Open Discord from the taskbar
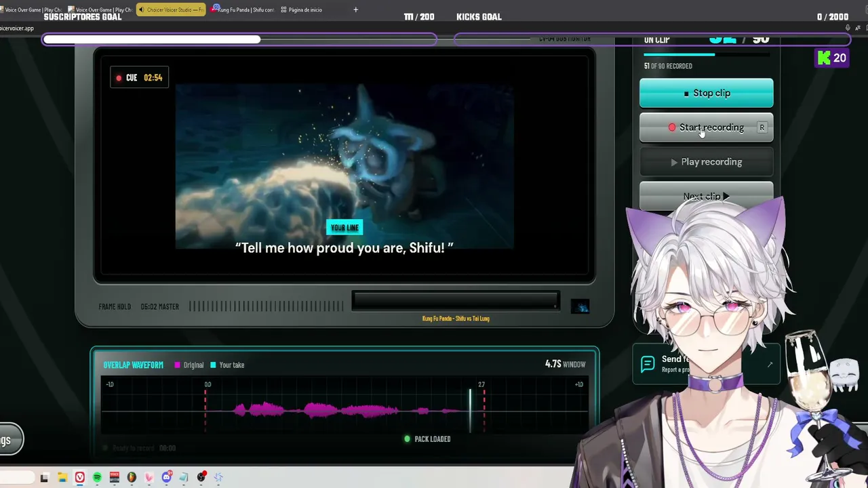This screenshot has height=488, width=868. [166, 477]
